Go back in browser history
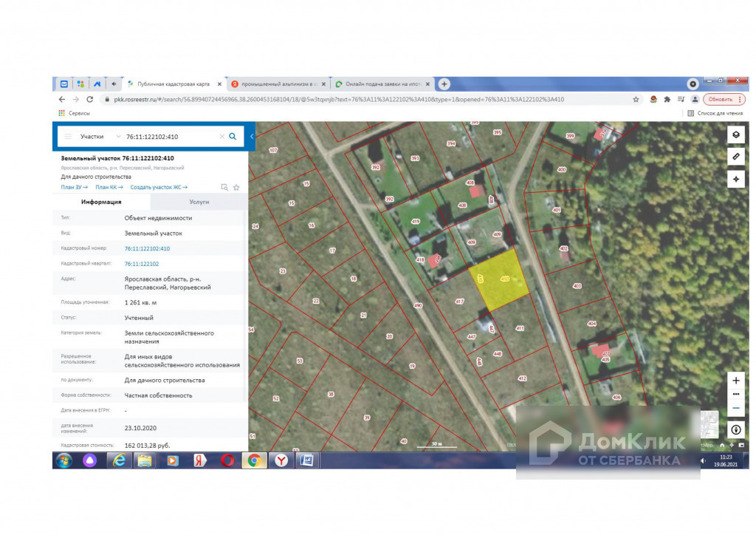 pyautogui.click(x=62, y=99)
